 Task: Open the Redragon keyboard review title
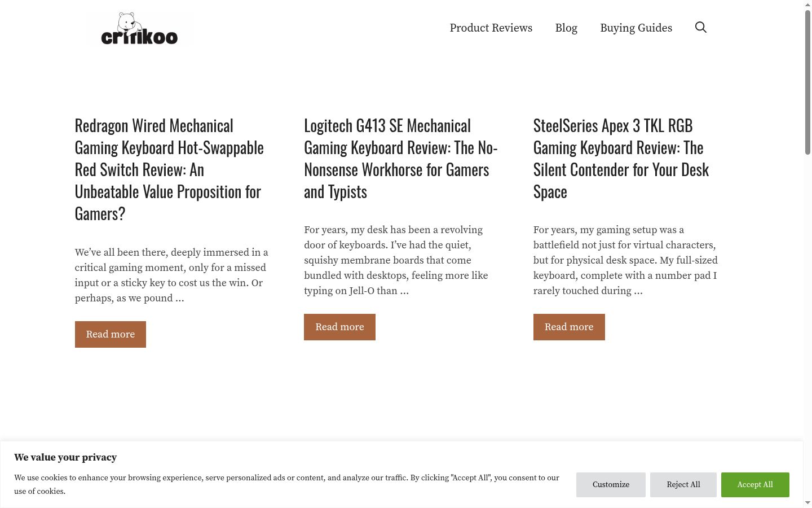point(169,169)
